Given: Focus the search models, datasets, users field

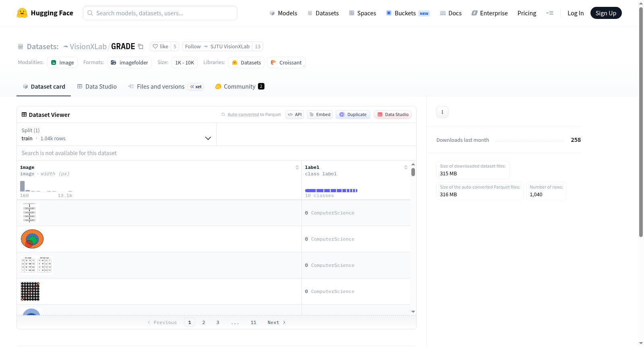Looking at the screenshot, I should click(160, 13).
